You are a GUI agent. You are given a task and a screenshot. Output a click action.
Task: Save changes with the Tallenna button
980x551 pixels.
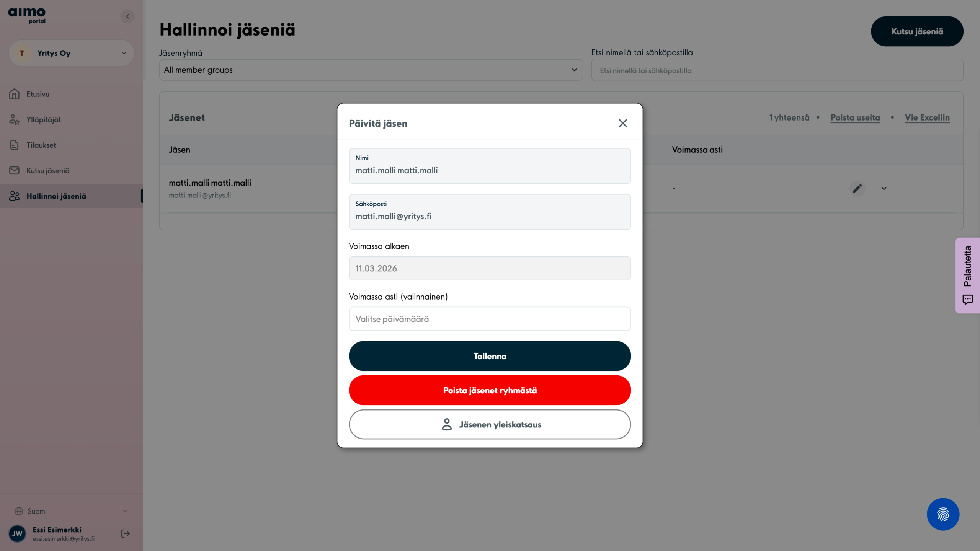(490, 356)
